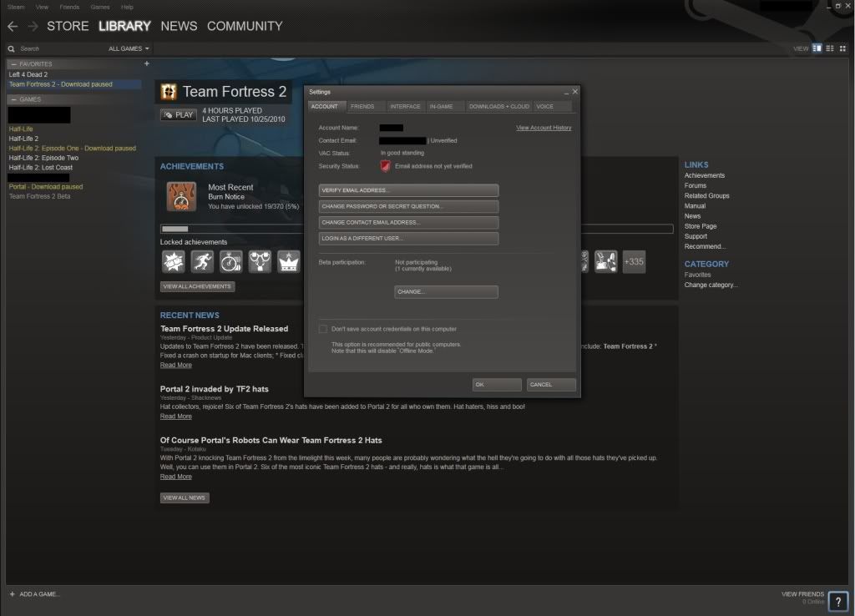Switch to the Interface settings tab
The height and width of the screenshot is (616, 855).
point(405,107)
